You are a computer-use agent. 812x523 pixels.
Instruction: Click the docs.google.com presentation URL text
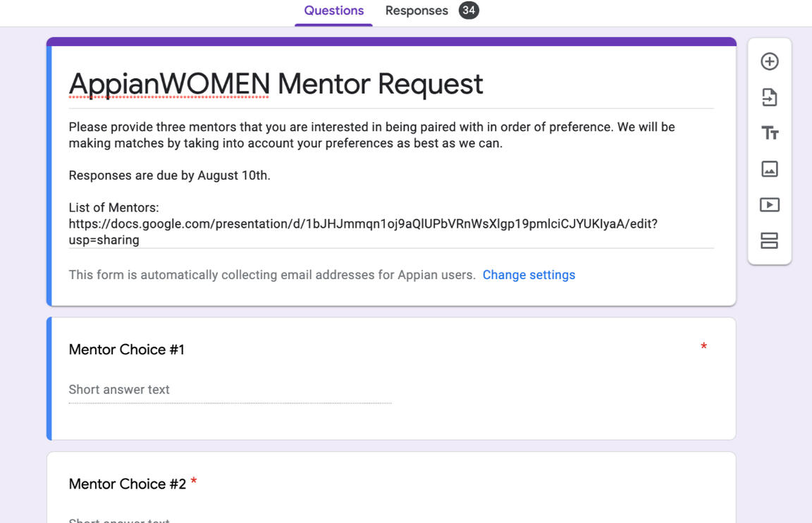coord(362,224)
